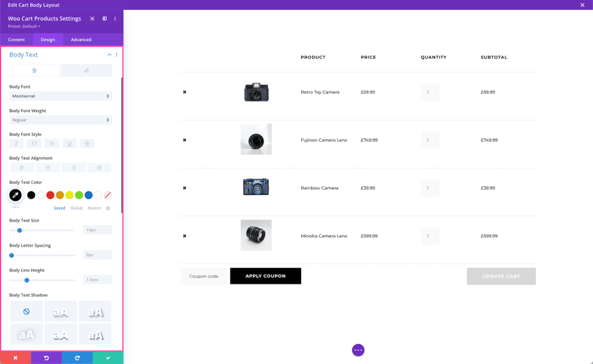593x364 pixels.
Task: Click the three-dot options menu in settings header
Action: pyautogui.click(x=114, y=19)
